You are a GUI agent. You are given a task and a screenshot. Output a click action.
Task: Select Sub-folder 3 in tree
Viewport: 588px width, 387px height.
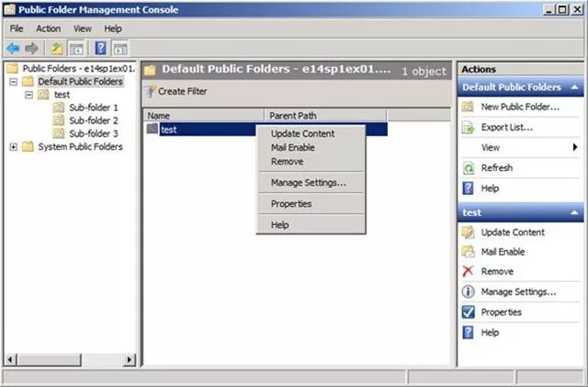(x=94, y=133)
